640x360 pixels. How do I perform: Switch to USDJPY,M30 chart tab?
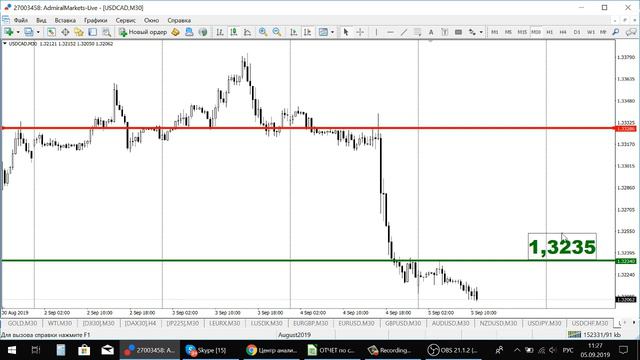[544, 323]
